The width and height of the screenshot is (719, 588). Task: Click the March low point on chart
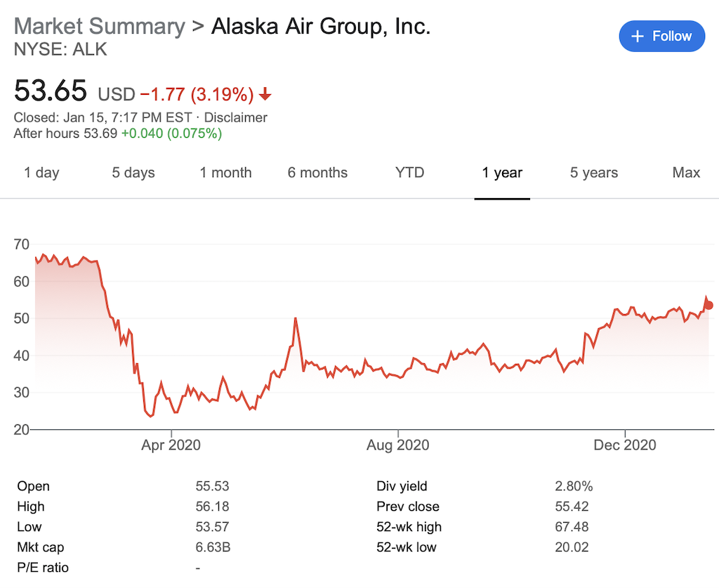pyautogui.click(x=150, y=416)
